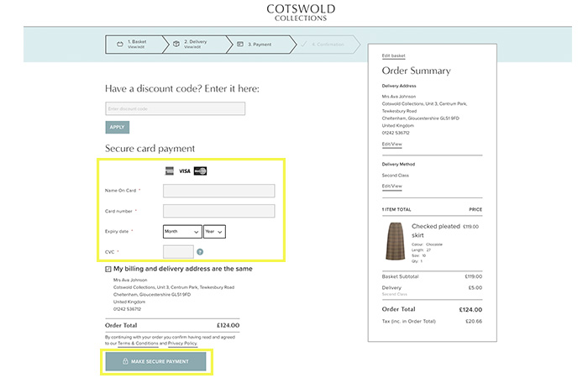Open the CVC help question-mark icon
The width and height of the screenshot is (588, 378).
tap(200, 251)
